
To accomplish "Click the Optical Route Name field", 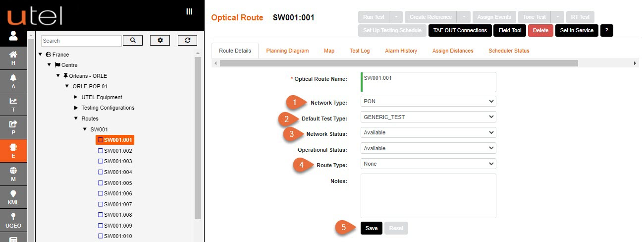I will point(428,82).
